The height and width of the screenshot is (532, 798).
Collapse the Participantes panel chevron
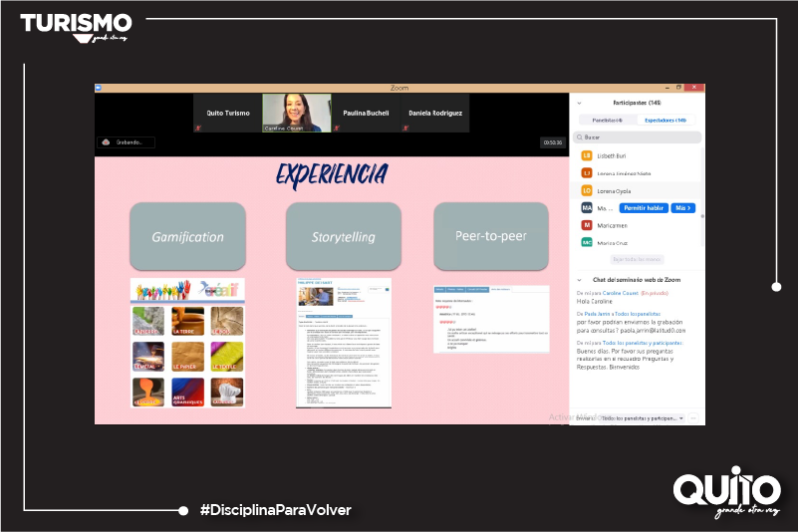point(579,103)
